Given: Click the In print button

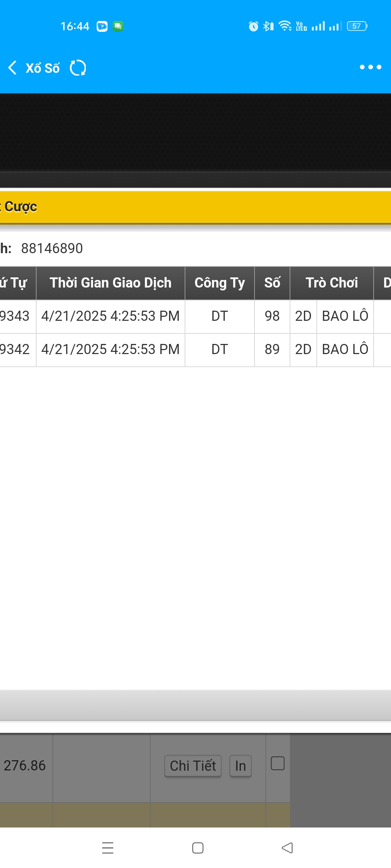Looking at the screenshot, I should [x=240, y=766].
